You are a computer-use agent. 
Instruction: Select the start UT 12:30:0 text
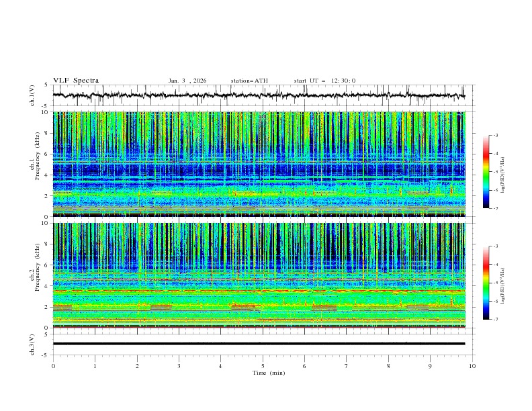pyautogui.click(x=324, y=81)
